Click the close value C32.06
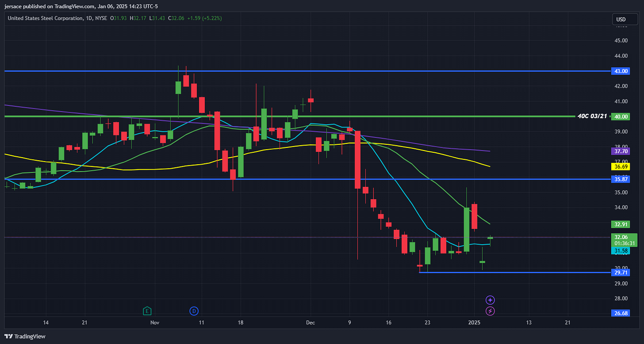The width and height of the screenshot is (644, 344). [176, 18]
